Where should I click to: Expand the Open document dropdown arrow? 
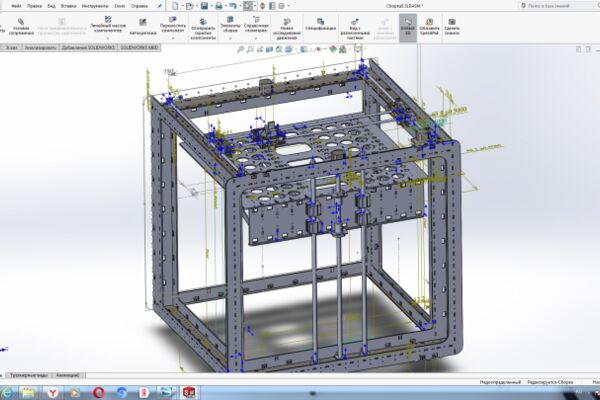point(196,6)
